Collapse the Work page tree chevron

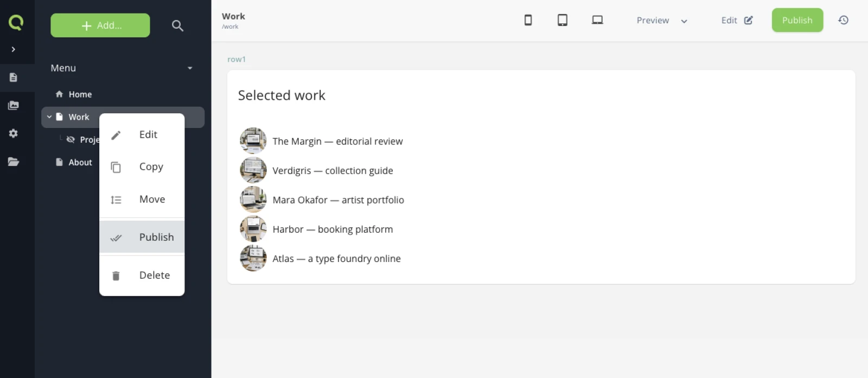pyautogui.click(x=49, y=117)
